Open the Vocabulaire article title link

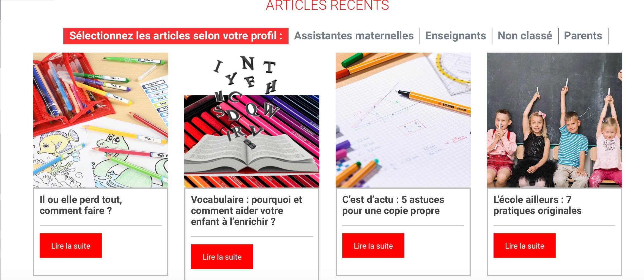coord(246,211)
